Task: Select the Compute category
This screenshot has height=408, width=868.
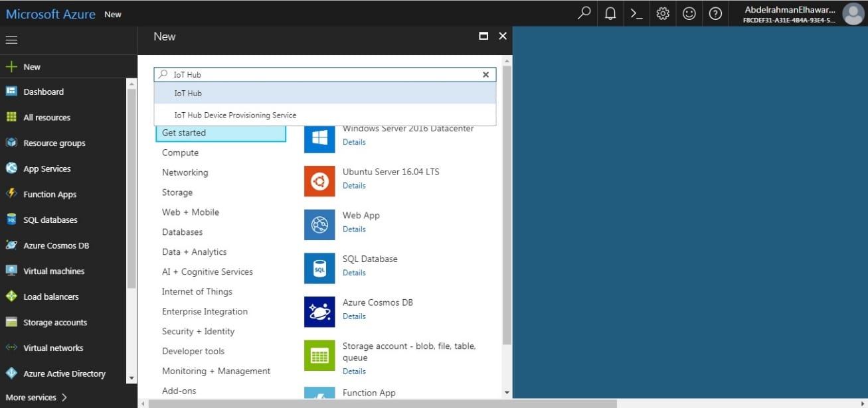Action: (x=180, y=153)
